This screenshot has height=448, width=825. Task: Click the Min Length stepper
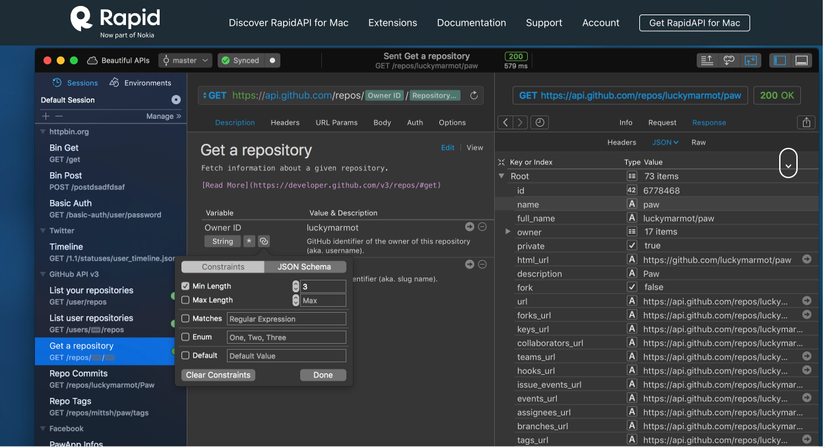pyautogui.click(x=296, y=286)
